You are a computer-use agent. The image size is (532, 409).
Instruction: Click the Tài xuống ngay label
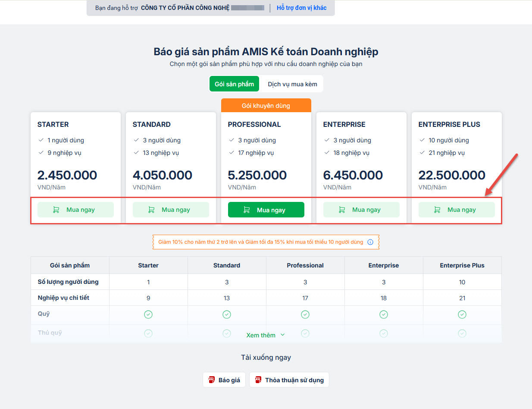266,357
